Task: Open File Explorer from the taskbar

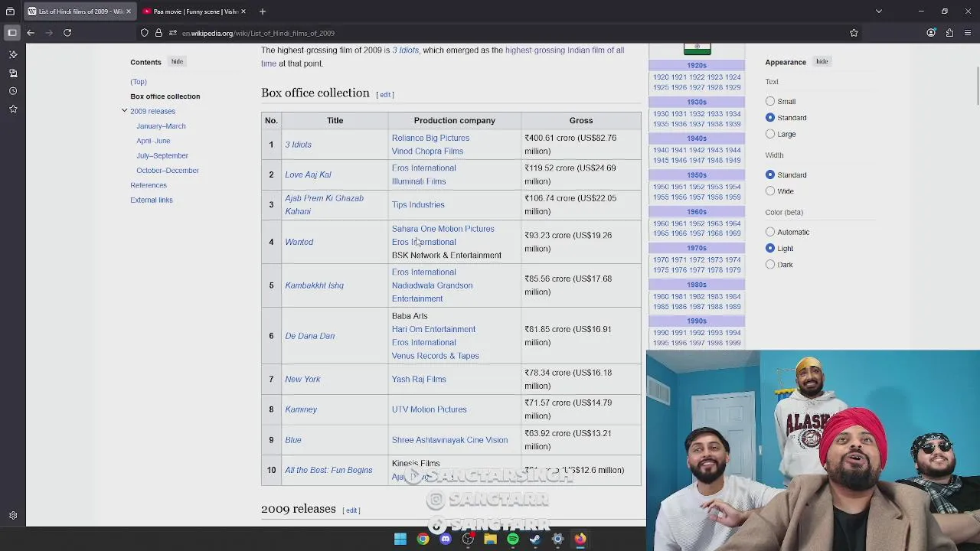Action: tap(490, 539)
